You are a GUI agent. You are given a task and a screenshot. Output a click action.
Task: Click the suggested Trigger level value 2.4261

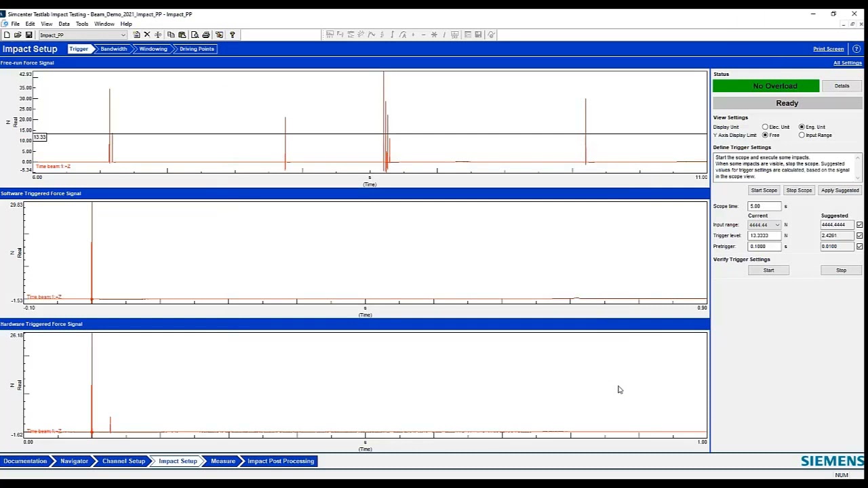tap(837, 235)
